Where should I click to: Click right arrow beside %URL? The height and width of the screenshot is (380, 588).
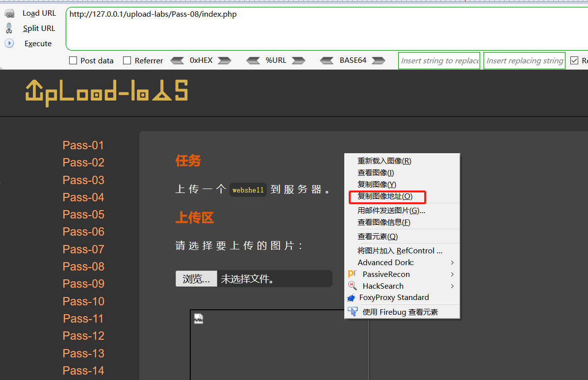(299, 60)
